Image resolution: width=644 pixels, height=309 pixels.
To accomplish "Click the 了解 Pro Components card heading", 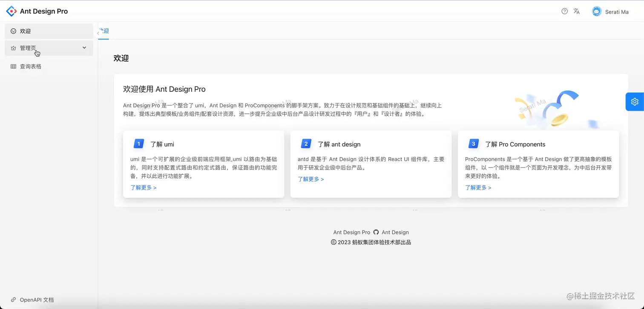I will (515, 144).
